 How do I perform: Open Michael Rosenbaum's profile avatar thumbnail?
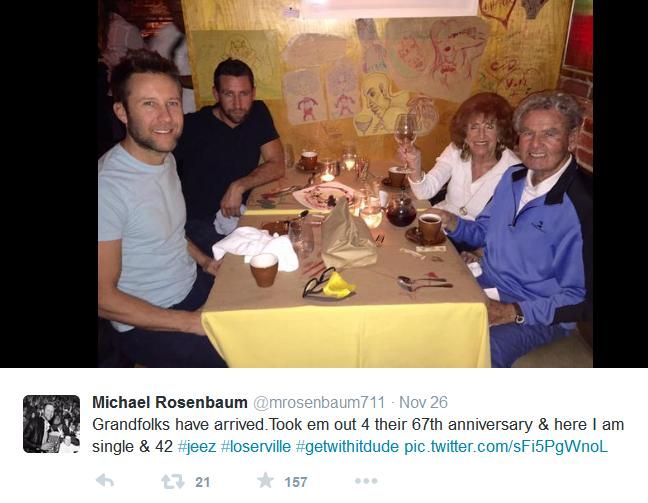[x=51, y=424]
